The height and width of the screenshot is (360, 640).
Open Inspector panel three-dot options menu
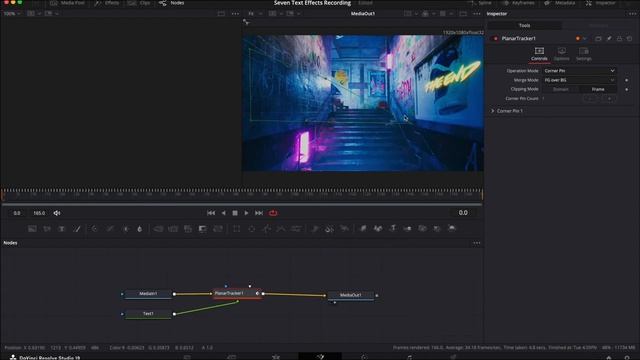coord(632,13)
